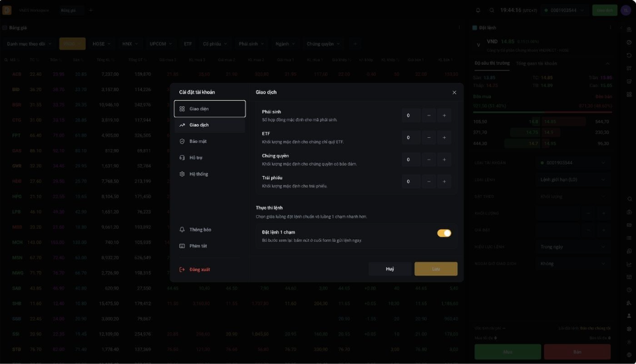Click the app logo at top left
636x364 pixels.
[7, 10]
